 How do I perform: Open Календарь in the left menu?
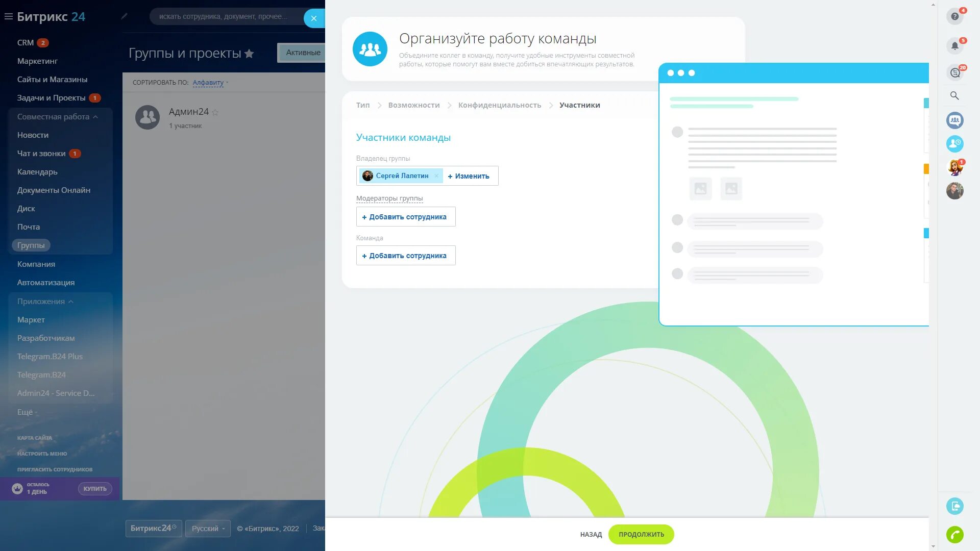coord(37,172)
